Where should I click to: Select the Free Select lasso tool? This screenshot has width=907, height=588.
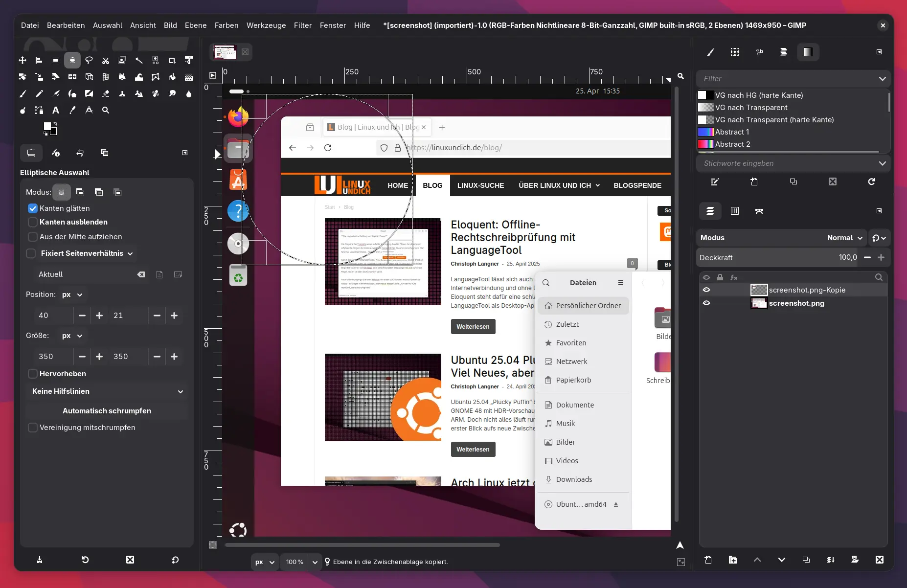pyautogui.click(x=89, y=60)
